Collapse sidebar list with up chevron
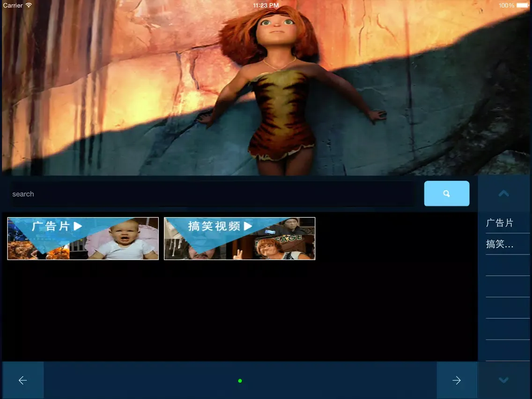This screenshot has height=399, width=532. pyautogui.click(x=503, y=193)
